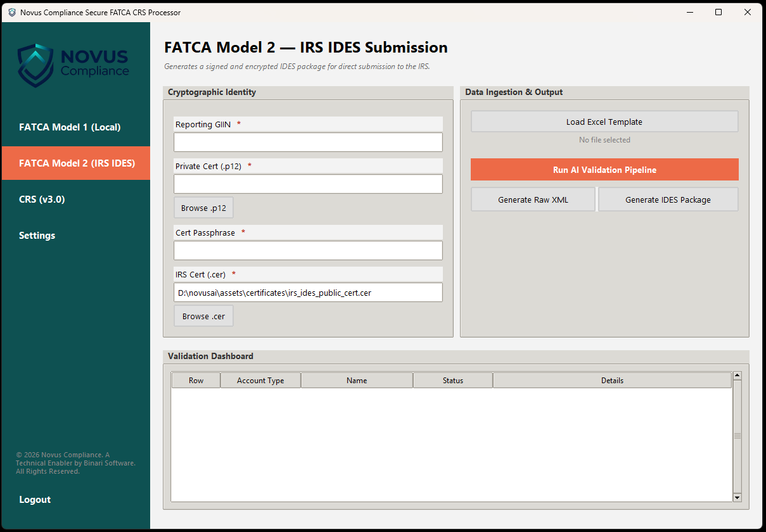Sort by the Row column header
Viewport: 766px width, 532px height.
196,381
